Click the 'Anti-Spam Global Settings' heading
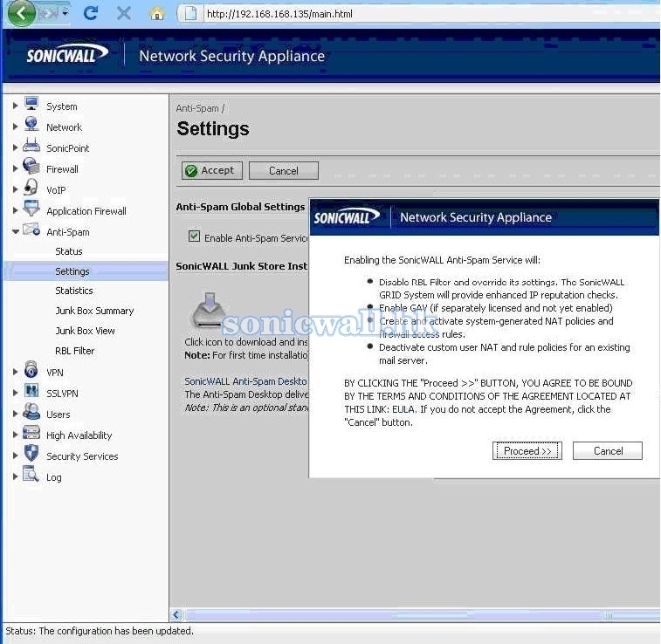 click(240, 207)
